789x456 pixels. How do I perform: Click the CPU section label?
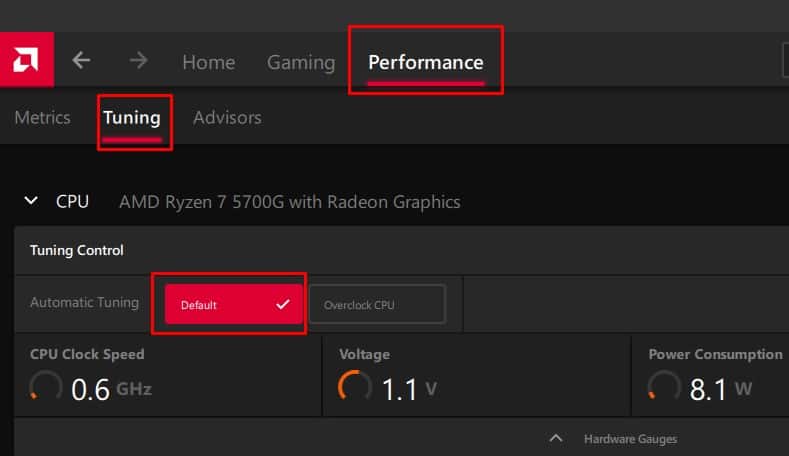point(72,201)
